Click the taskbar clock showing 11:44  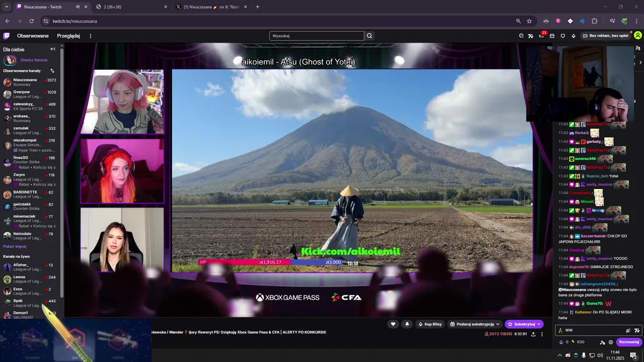coord(615,355)
